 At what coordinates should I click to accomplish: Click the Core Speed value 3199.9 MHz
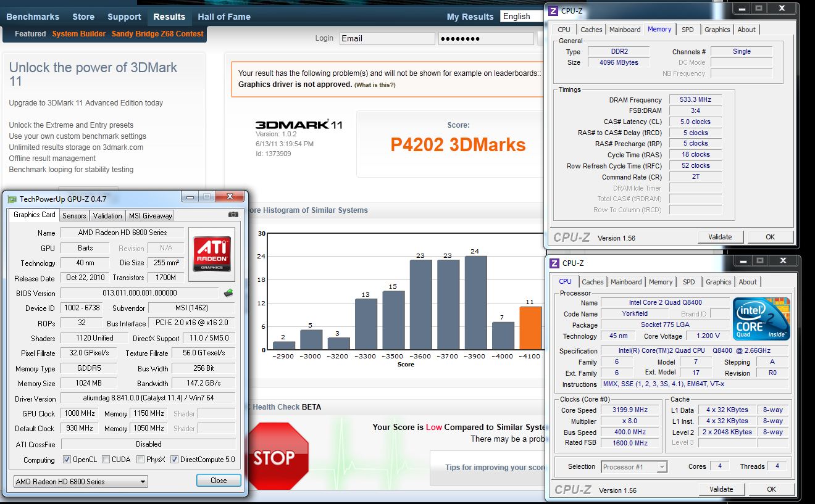(x=630, y=410)
